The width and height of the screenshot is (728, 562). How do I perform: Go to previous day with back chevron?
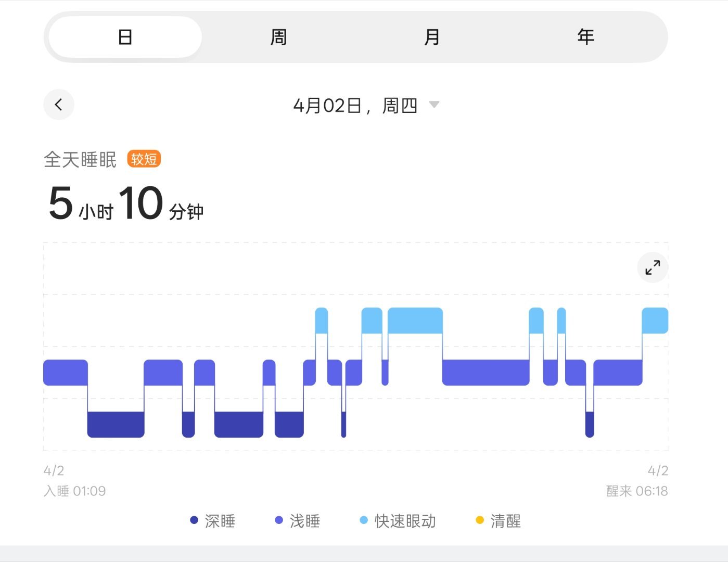tap(59, 105)
